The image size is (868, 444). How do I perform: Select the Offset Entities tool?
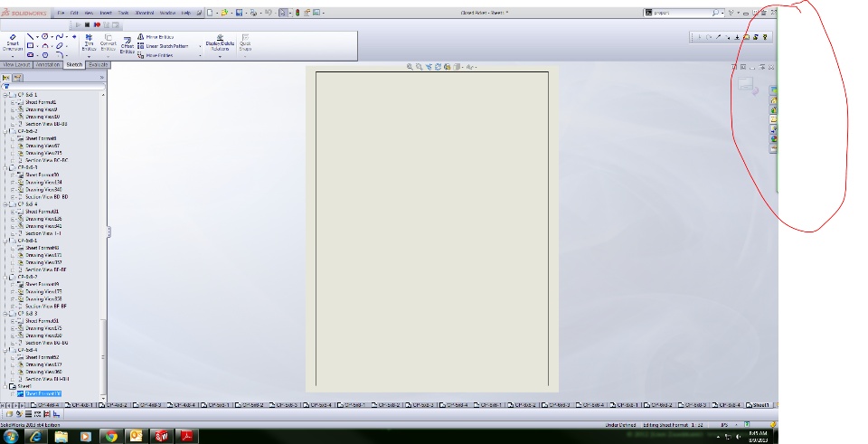127,45
